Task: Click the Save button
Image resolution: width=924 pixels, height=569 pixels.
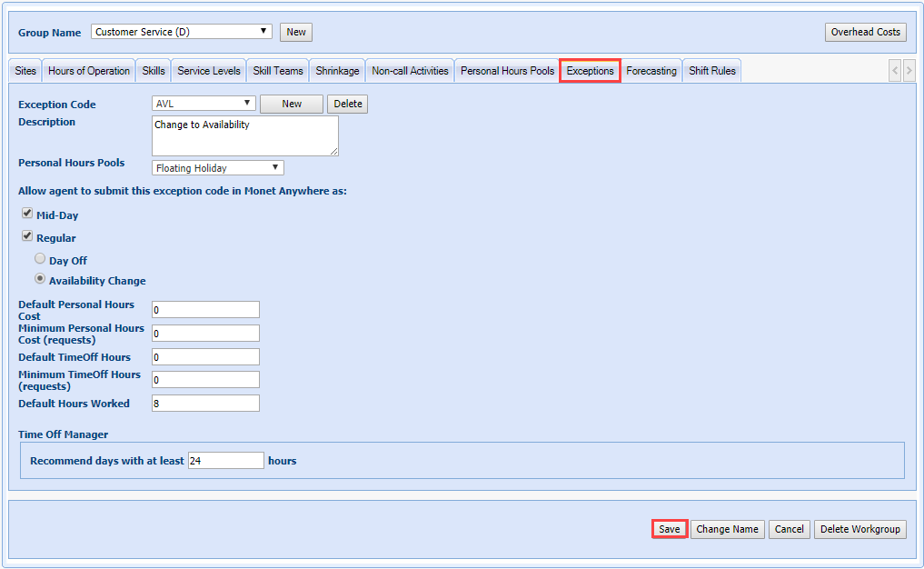Action: 669,529
